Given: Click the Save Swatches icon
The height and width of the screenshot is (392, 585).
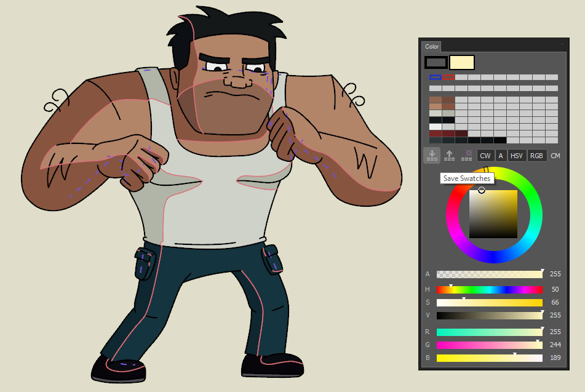Looking at the screenshot, I should point(432,155).
